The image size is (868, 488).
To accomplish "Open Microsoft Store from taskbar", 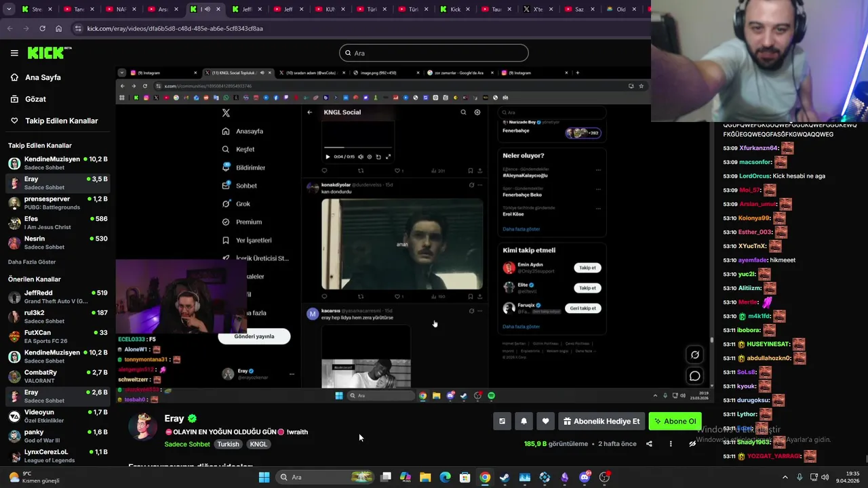I will [465, 477].
